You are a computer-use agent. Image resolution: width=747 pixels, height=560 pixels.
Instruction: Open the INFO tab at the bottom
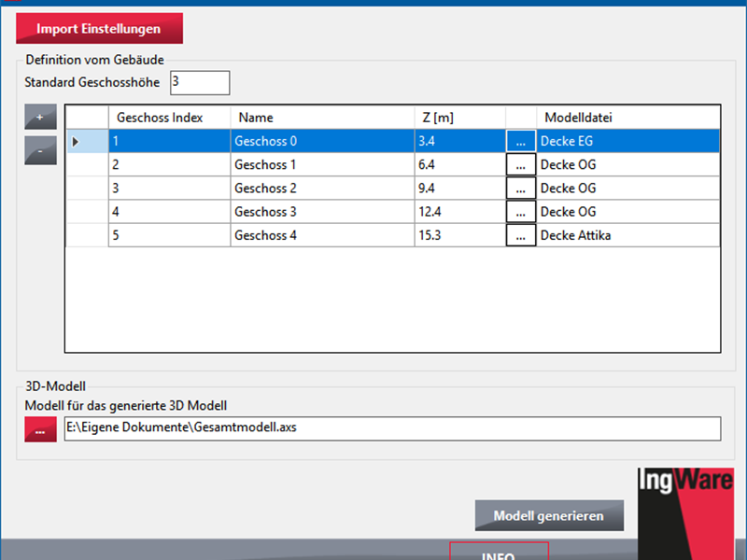499,553
